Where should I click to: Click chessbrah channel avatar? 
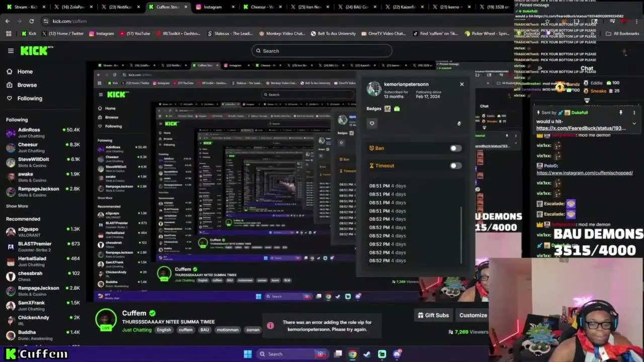click(11, 276)
